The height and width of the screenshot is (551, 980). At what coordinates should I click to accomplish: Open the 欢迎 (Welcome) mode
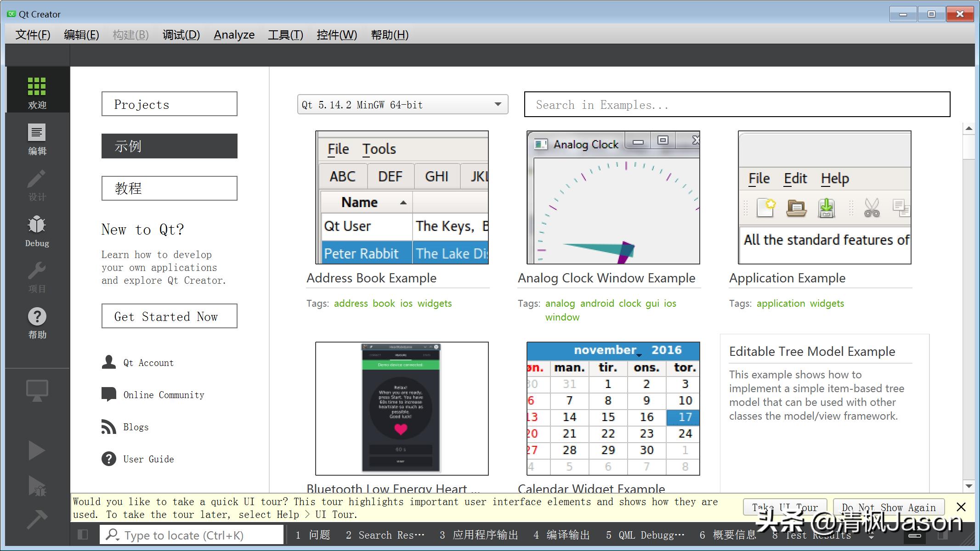37,92
